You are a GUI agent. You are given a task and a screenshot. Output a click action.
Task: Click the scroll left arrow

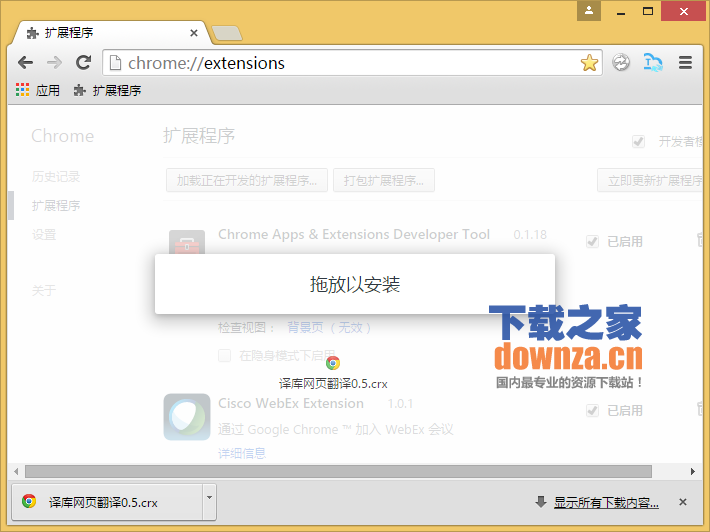click(16, 471)
